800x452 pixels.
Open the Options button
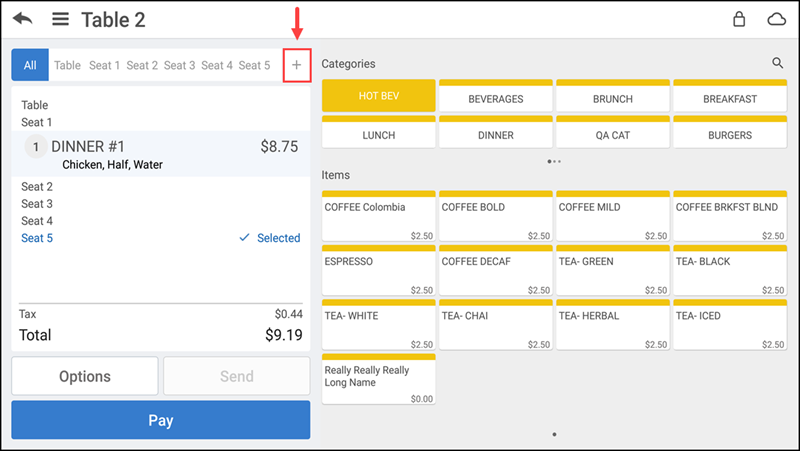click(x=85, y=376)
